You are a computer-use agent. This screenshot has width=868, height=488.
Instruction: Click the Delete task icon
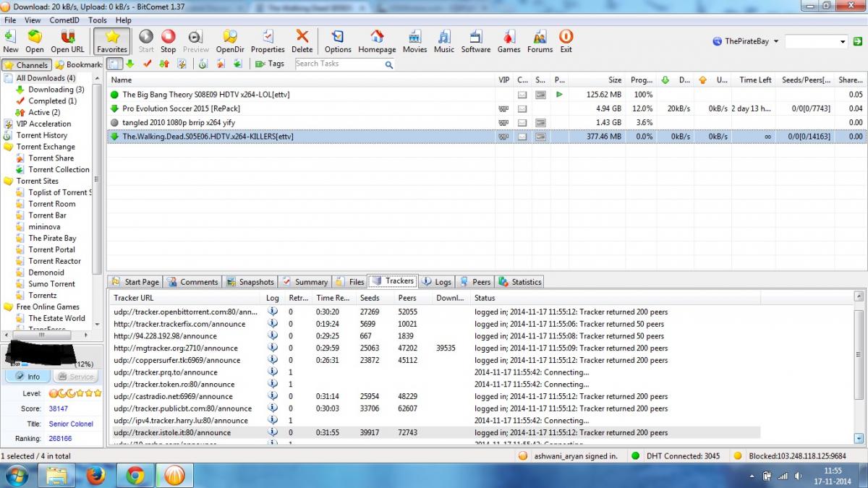pyautogui.click(x=302, y=41)
